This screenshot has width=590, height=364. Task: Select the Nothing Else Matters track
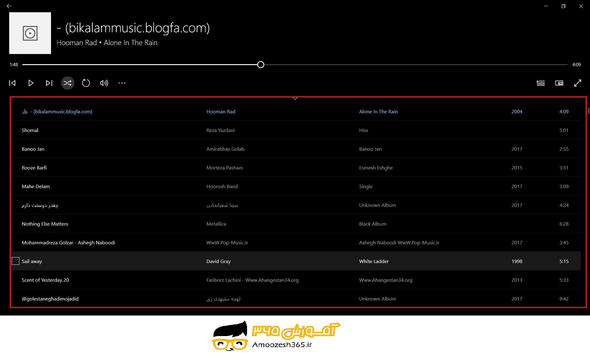[x=45, y=224]
